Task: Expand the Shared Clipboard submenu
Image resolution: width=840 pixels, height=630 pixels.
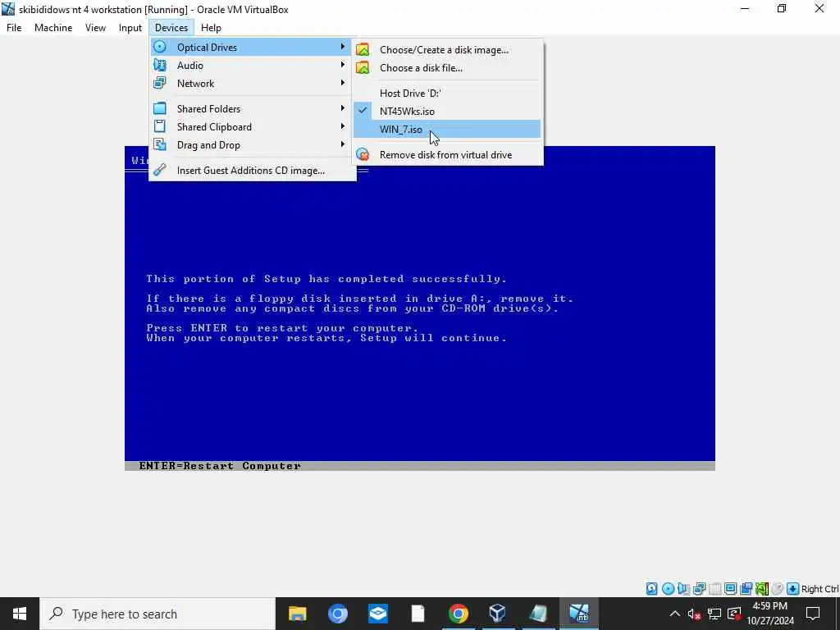Action: point(342,126)
